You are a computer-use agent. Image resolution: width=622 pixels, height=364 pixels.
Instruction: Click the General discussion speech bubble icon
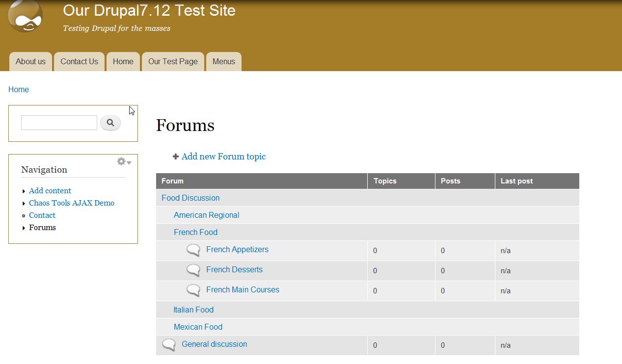coord(169,345)
